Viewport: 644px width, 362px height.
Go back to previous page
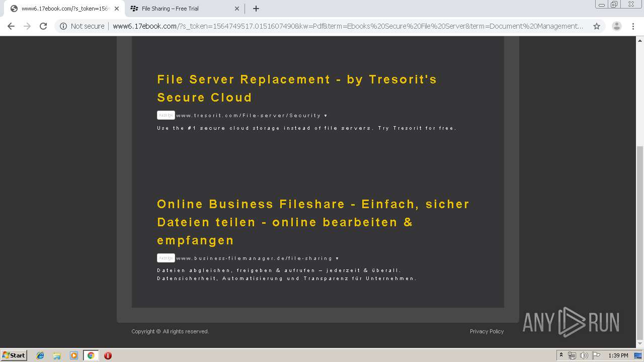pos(11,26)
